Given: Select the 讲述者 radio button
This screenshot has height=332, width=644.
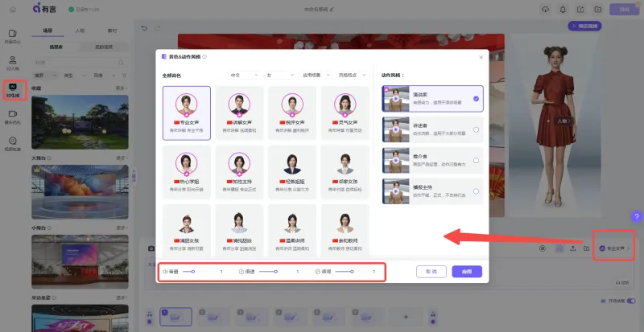Looking at the screenshot, I should (476, 129).
